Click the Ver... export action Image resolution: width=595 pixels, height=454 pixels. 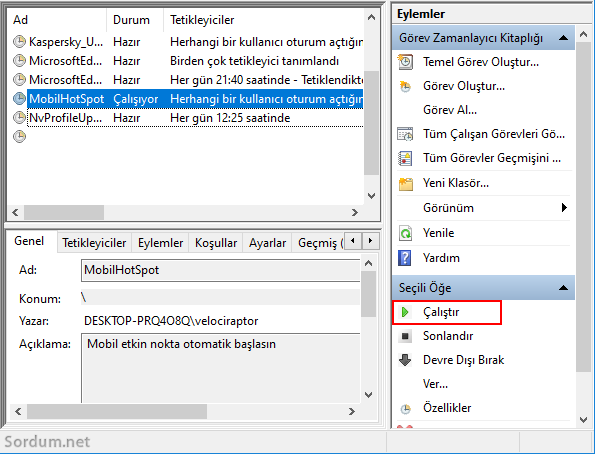tap(435, 384)
